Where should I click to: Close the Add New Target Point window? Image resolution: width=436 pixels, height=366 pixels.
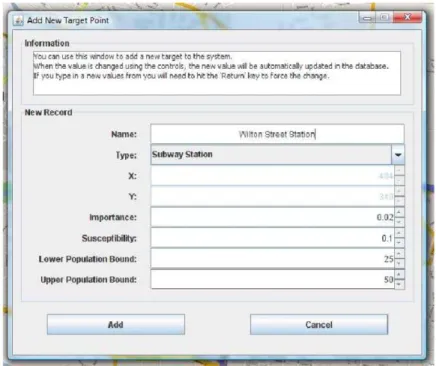pyautogui.click(x=408, y=18)
